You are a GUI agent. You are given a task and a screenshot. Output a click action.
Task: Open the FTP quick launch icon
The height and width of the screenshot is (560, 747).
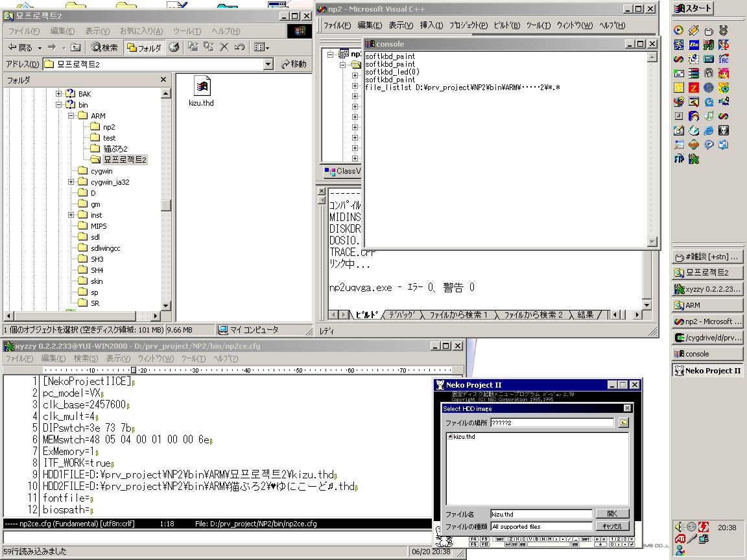(679, 159)
